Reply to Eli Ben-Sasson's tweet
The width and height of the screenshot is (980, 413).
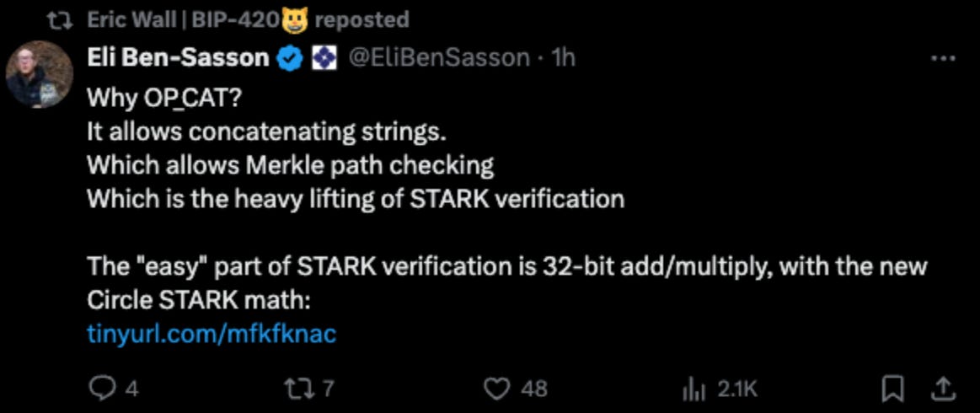(101, 388)
